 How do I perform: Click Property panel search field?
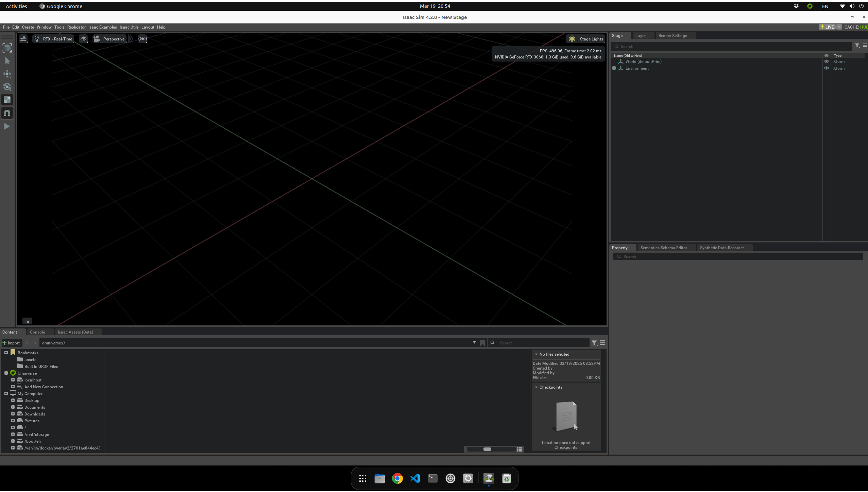click(738, 257)
